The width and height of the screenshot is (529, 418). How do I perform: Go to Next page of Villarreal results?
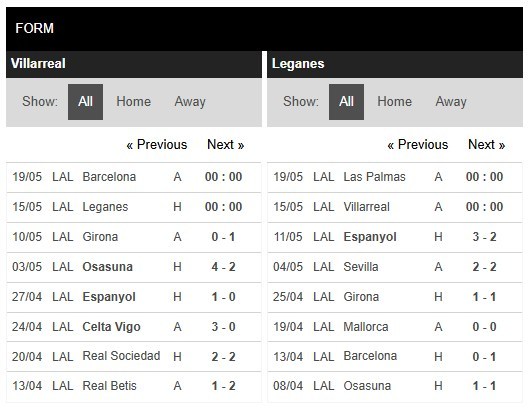[225, 145]
